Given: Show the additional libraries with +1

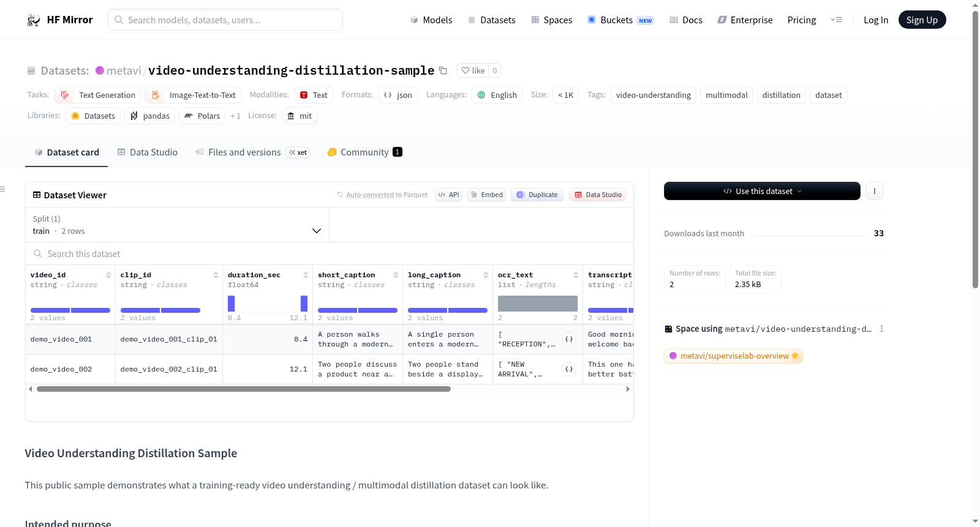Looking at the screenshot, I should 235,116.
